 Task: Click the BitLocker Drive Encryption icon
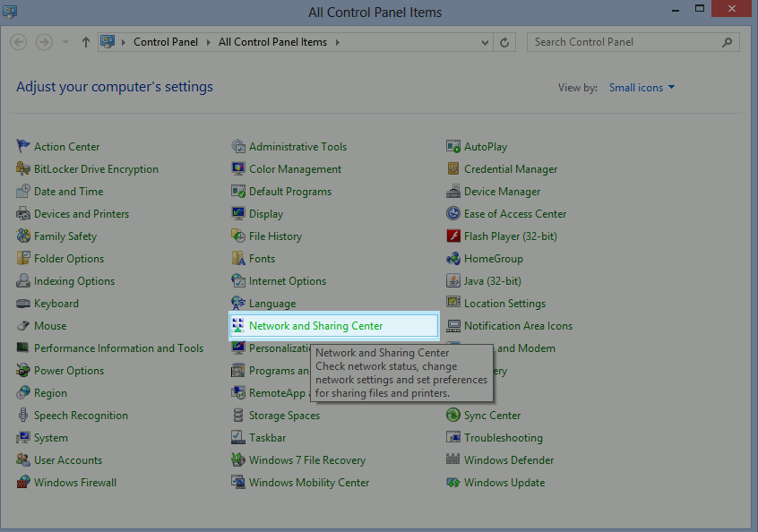click(23, 169)
